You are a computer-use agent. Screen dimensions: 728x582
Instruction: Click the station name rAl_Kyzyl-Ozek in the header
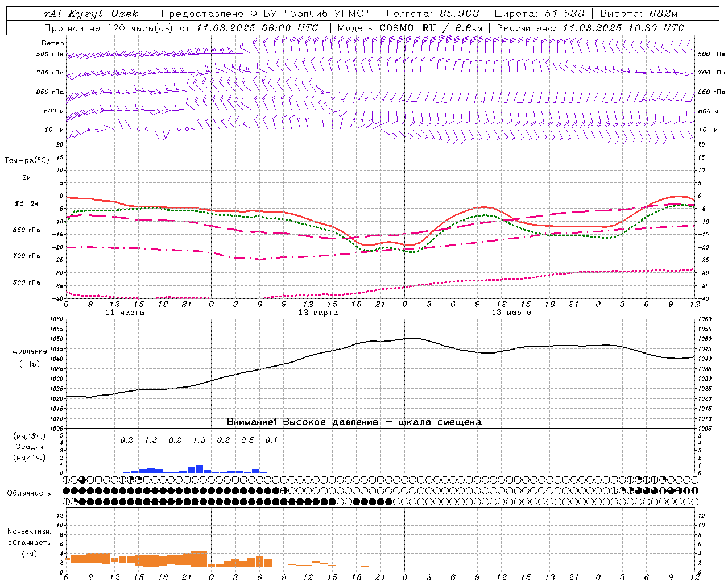click(91, 14)
